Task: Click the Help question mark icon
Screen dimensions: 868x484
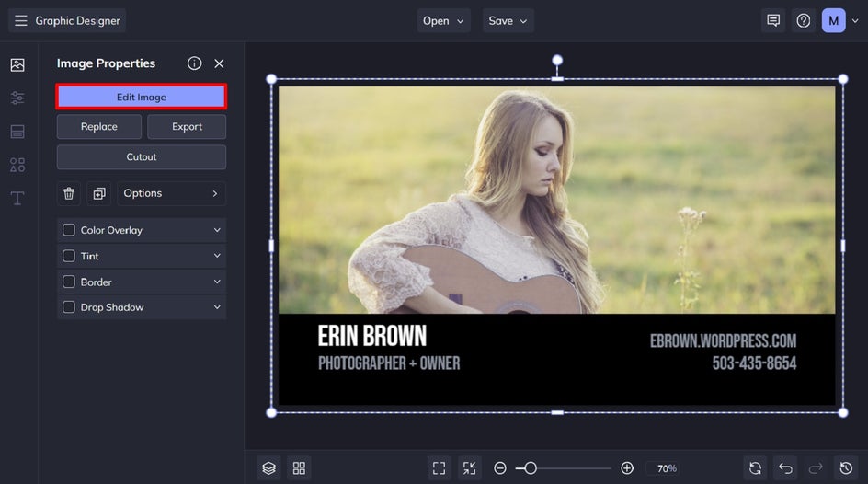Action: click(x=804, y=20)
